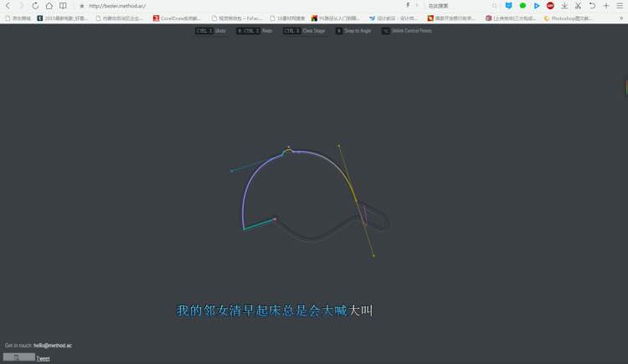This screenshot has width=628, height=364.
Task: Open the bookmark starting with 2015
Action: 62,18
